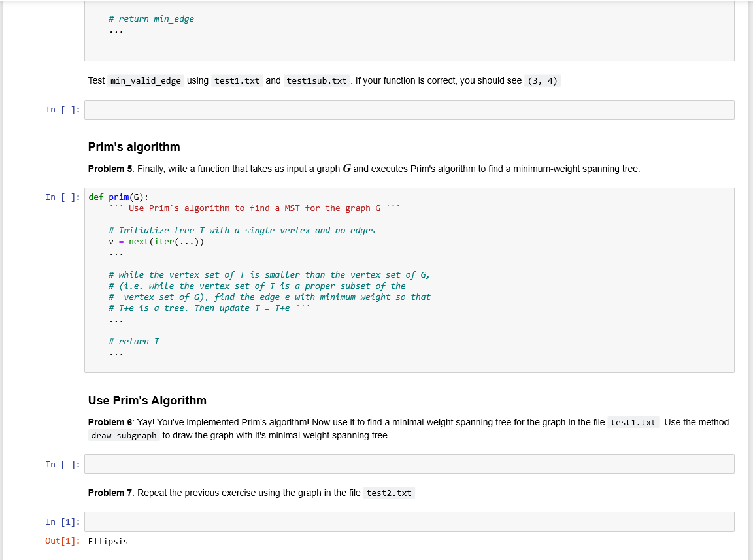The image size is (753, 560).
Task: Click the In [ ] prompt beside the prim cell
Action: point(63,196)
